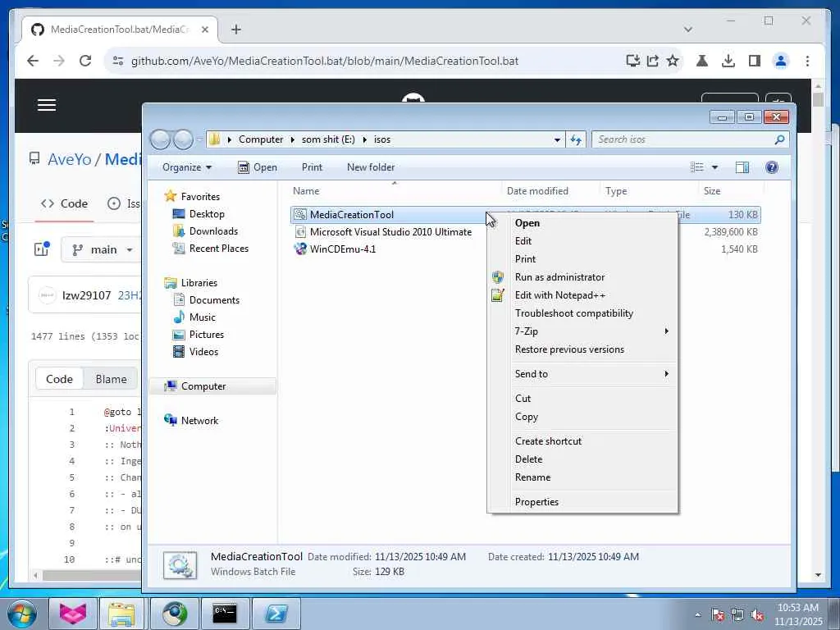Click Troubleshoot compatibility entry
This screenshot has height=630, width=840.
pos(573,313)
